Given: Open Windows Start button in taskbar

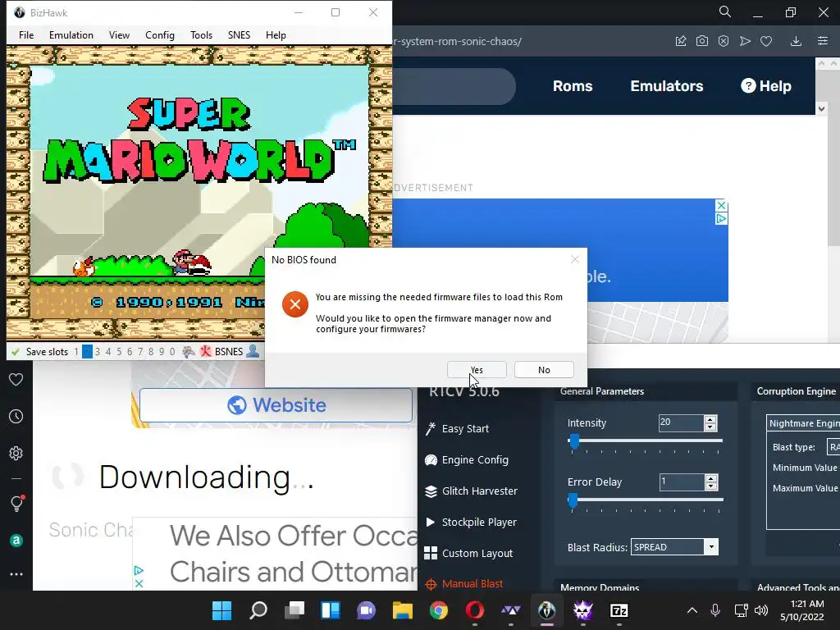Looking at the screenshot, I should point(221,610).
